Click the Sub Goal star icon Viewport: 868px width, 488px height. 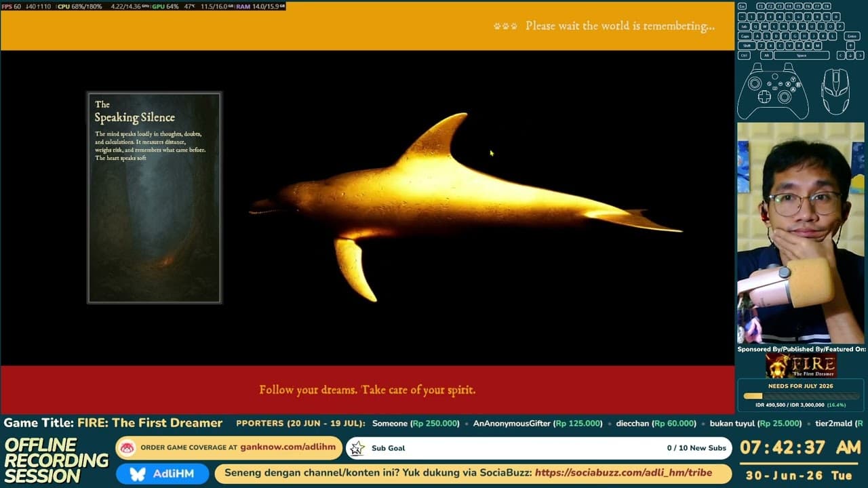point(357,448)
